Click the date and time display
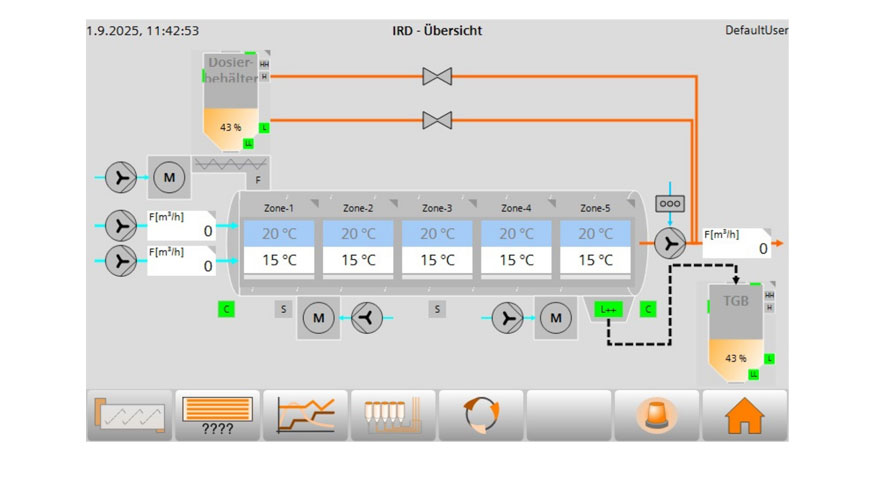Viewport: 875px width, 500px height. pyautogui.click(x=143, y=31)
